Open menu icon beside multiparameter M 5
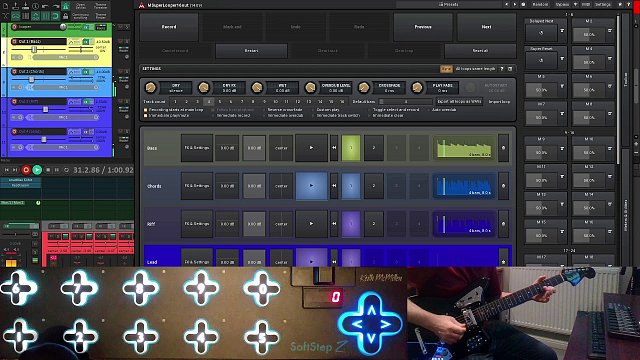Screen dimensions: 640x360 pos(562,86)
